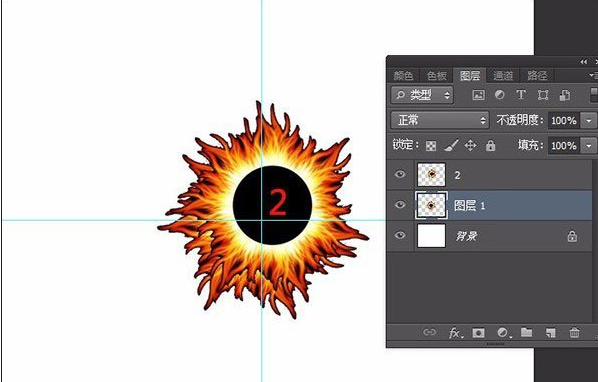The height and width of the screenshot is (382, 598).
Task: Switch to the 路径 tab
Action: tap(537, 76)
